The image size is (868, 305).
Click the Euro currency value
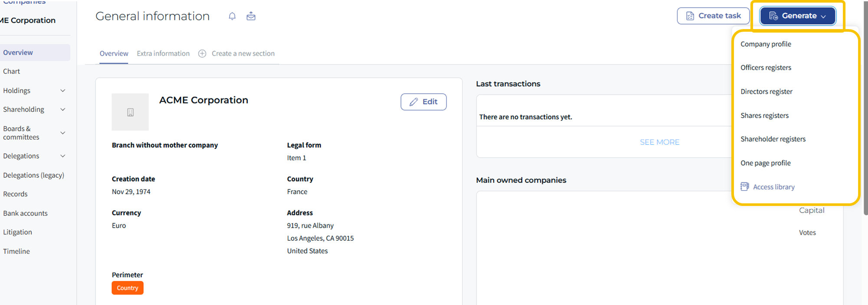pos(119,225)
